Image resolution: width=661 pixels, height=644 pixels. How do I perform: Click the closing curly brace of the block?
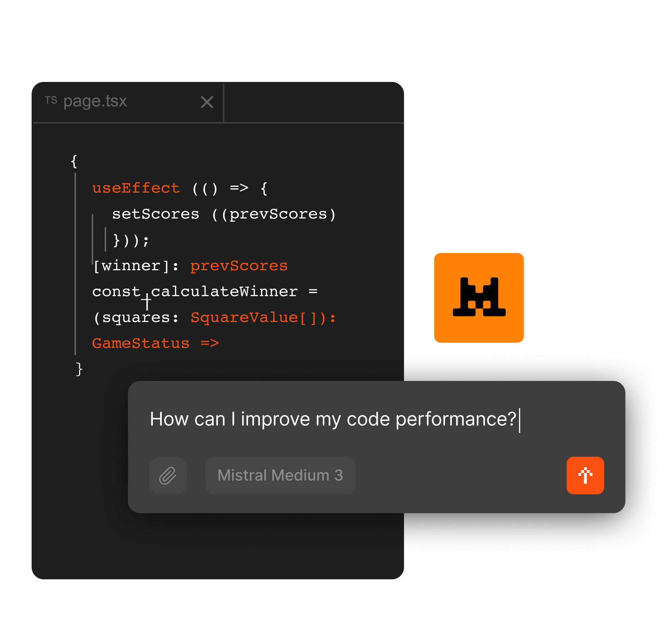pos(79,369)
